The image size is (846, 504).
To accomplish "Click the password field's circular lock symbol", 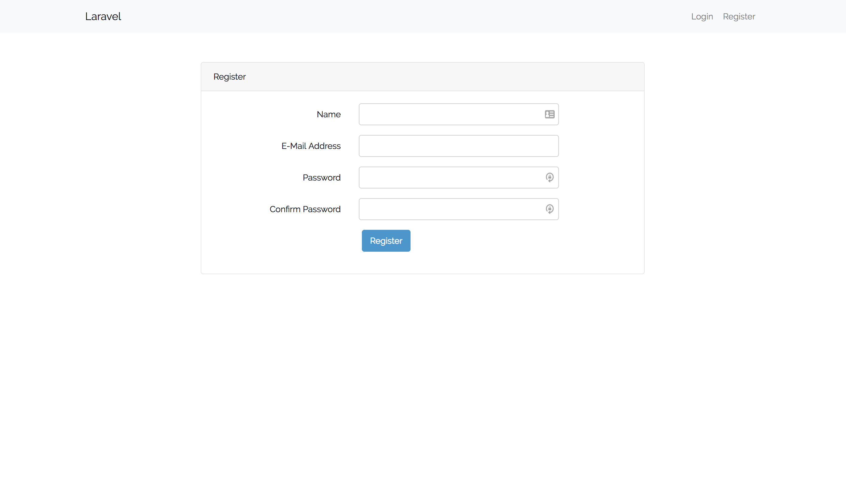I will click(x=550, y=177).
